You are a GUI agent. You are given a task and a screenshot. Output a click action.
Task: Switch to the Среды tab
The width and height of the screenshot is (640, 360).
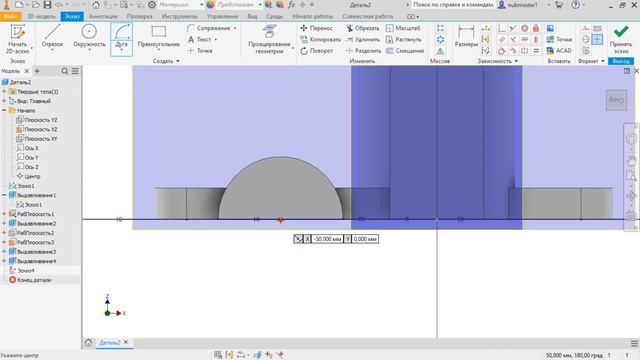[275, 16]
